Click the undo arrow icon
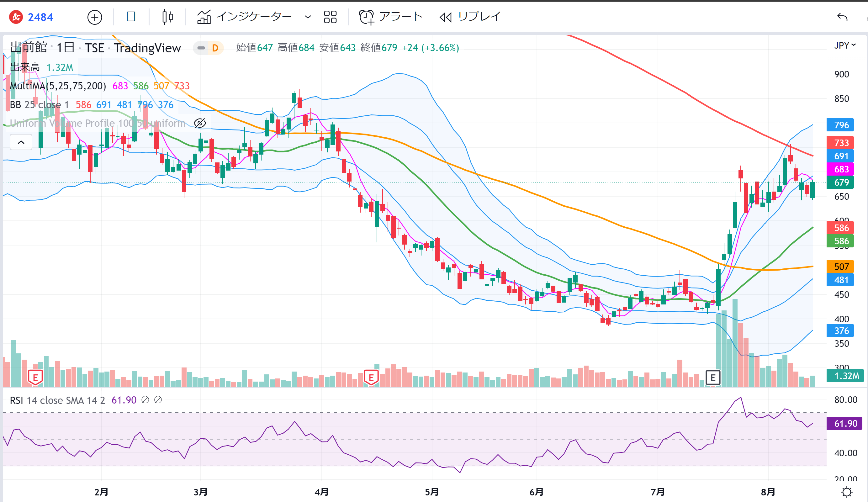The height and width of the screenshot is (502, 868). point(842,17)
